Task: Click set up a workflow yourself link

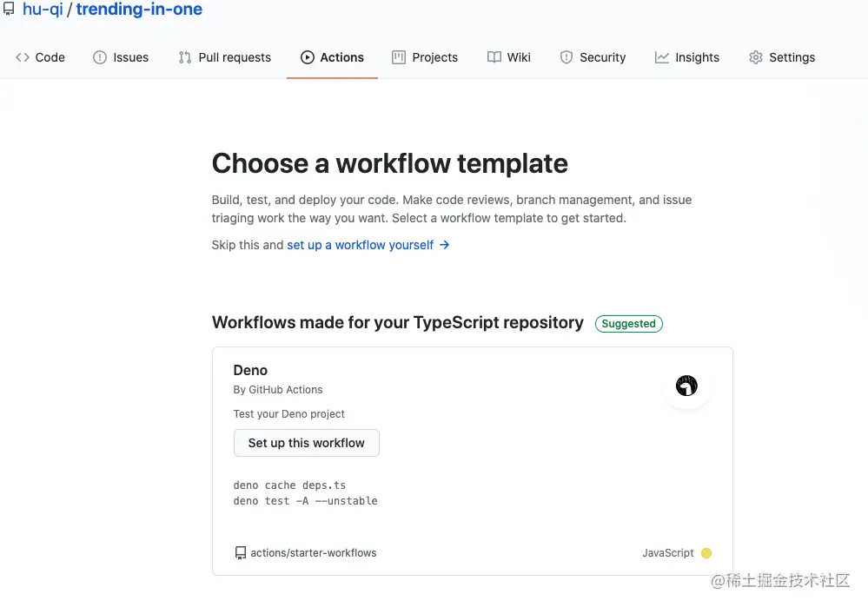Action: [x=360, y=245]
